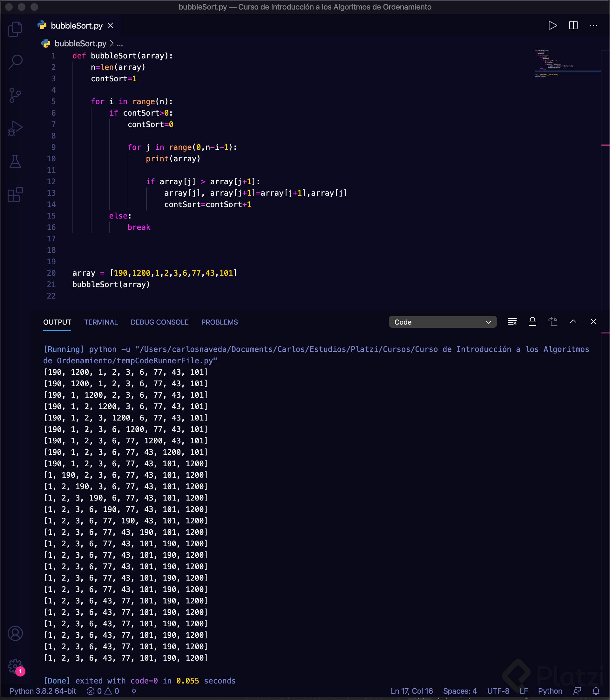The height and width of the screenshot is (700, 610).
Task: Open the Manage gear settings icon
Action: (x=15, y=666)
